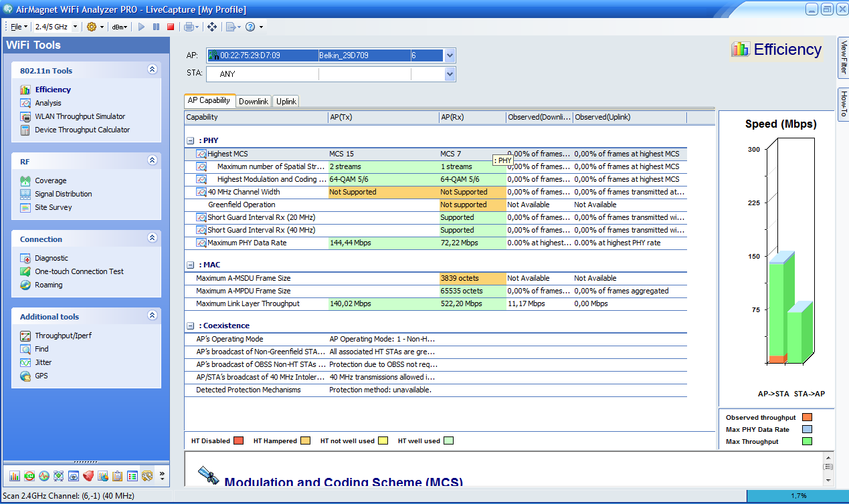Sort by the AP(Tx) column header
This screenshot has height=504, width=849.
point(383,118)
